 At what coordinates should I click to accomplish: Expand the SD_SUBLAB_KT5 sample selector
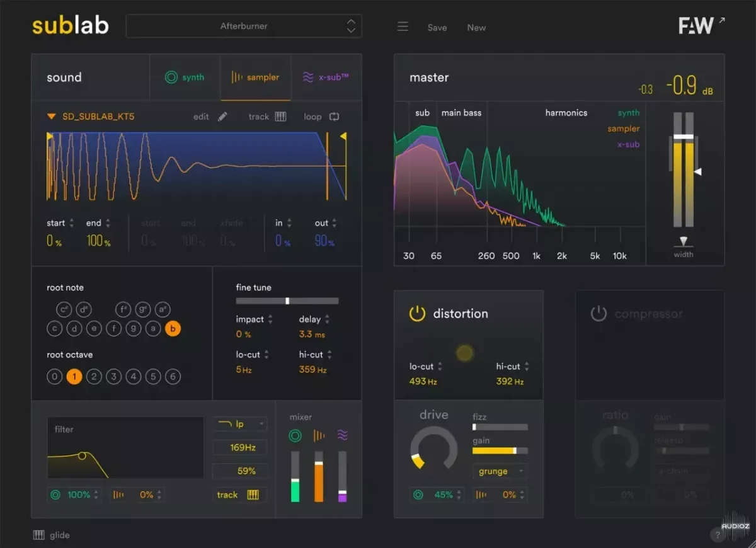(90, 117)
